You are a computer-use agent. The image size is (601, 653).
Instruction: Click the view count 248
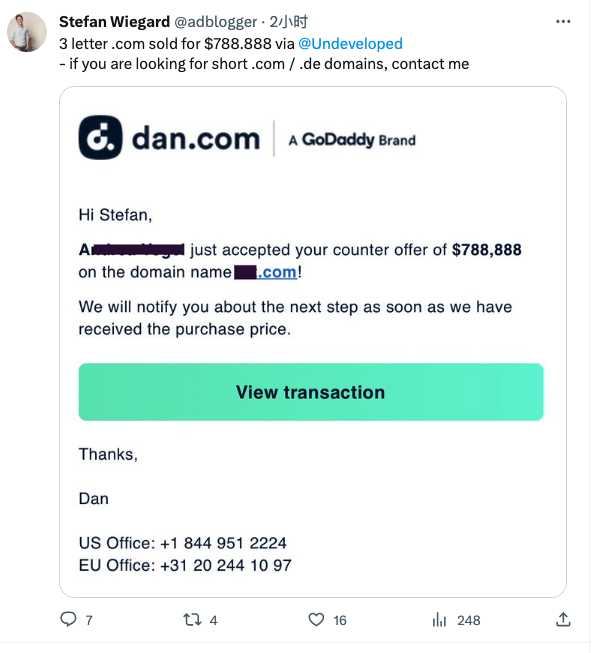point(469,621)
